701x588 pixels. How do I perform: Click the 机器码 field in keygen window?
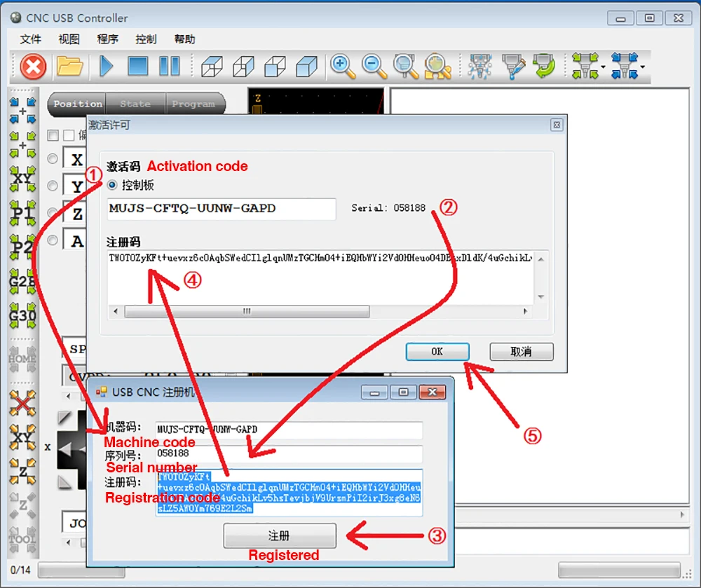pyautogui.click(x=289, y=430)
